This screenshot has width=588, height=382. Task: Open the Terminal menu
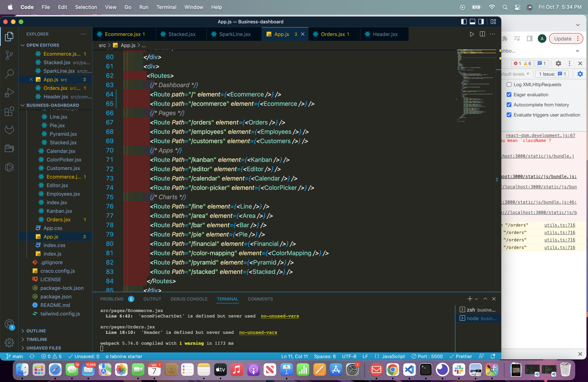click(166, 7)
